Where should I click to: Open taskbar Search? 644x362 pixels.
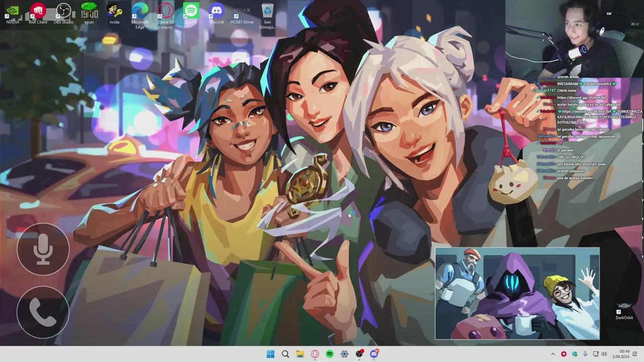[x=285, y=354]
